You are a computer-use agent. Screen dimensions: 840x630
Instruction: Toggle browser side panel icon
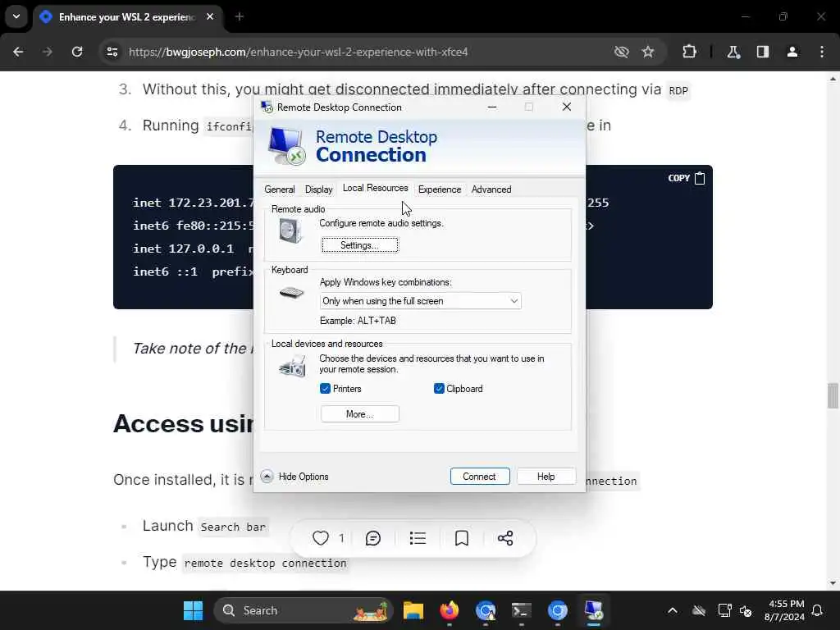pyautogui.click(x=763, y=52)
